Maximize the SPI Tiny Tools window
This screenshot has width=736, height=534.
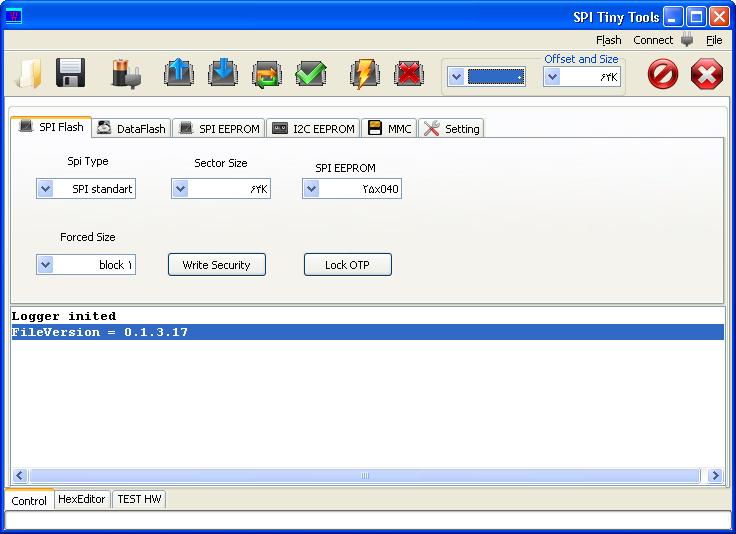tap(697, 17)
